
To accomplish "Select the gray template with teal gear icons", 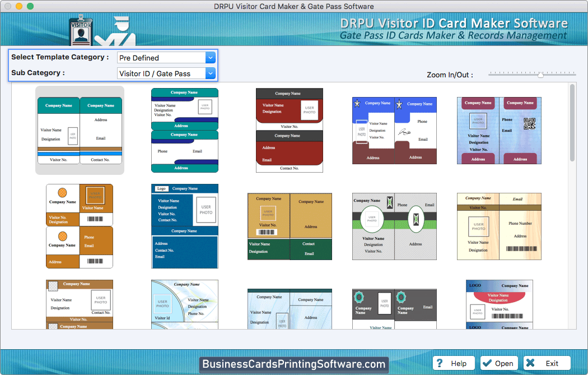I will 394,309.
